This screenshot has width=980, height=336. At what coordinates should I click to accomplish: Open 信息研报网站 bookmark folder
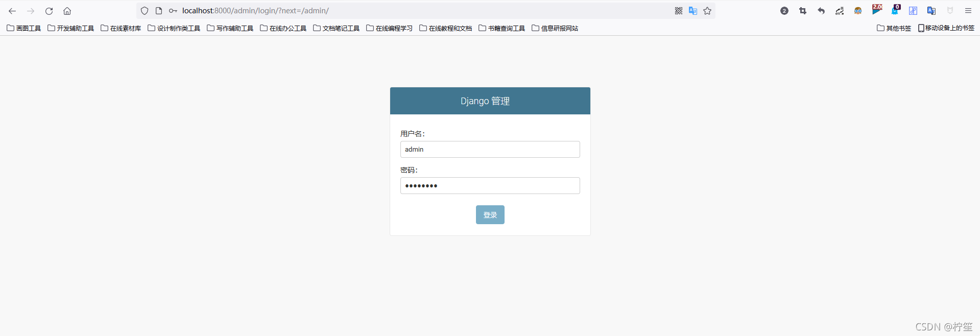point(555,28)
